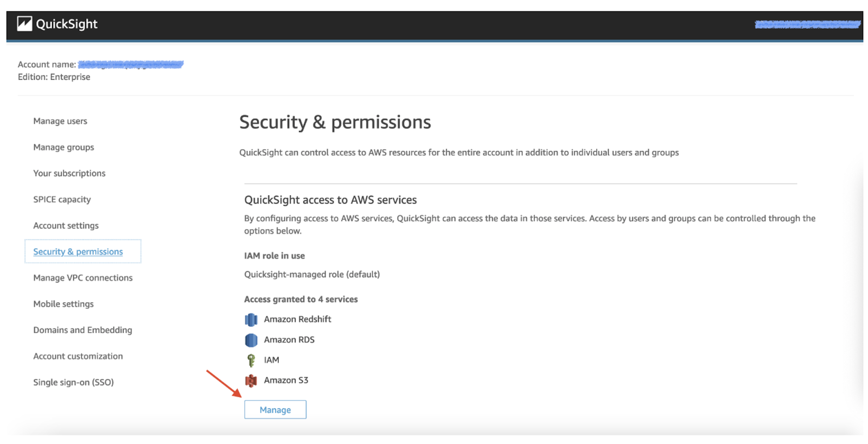This screenshot has height=444, width=868.
Task: Select Account customization option
Action: click(x=78, y=356)
